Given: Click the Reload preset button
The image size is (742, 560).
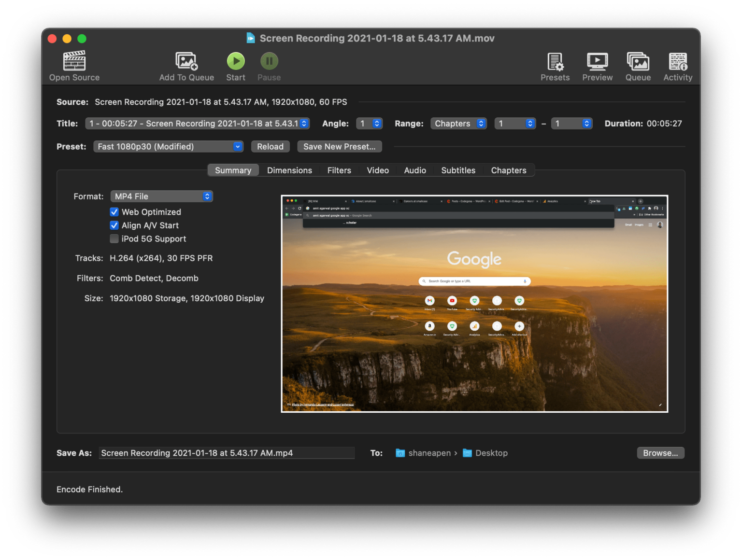Looking at the screenshot, I should pos(271,147).
